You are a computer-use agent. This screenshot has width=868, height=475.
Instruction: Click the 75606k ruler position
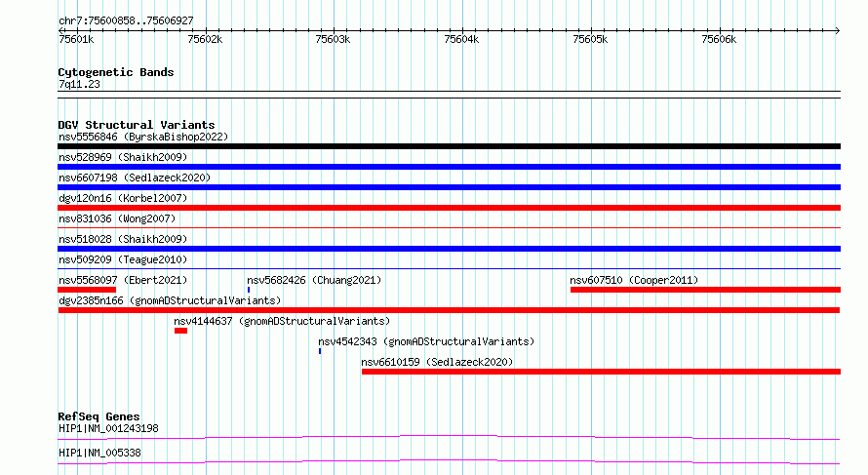(x=719, y=39)
